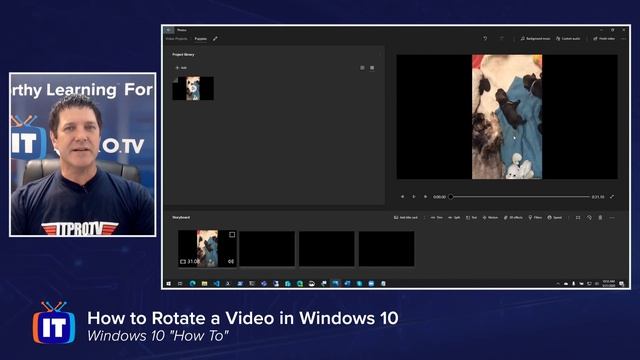The height and width of the screenshot is (360, 640).
Task: Click the Redo arrow
Action: [502, 38]
